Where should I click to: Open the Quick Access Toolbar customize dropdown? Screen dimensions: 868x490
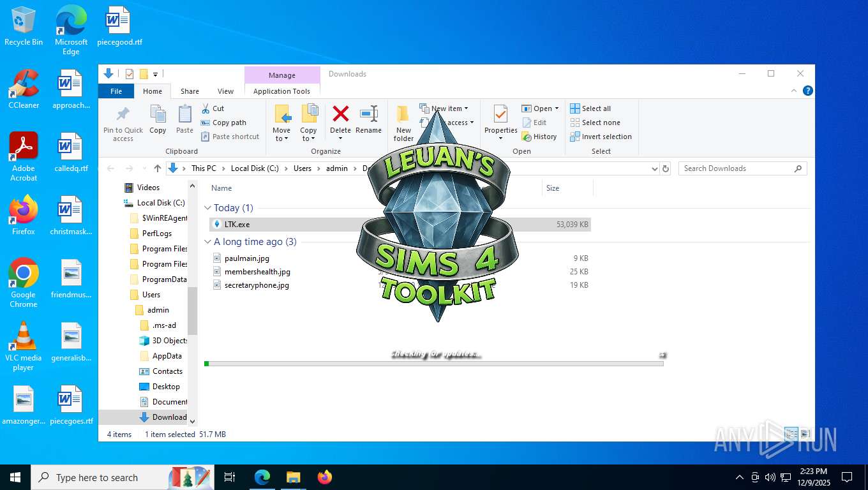pos(155,74)
